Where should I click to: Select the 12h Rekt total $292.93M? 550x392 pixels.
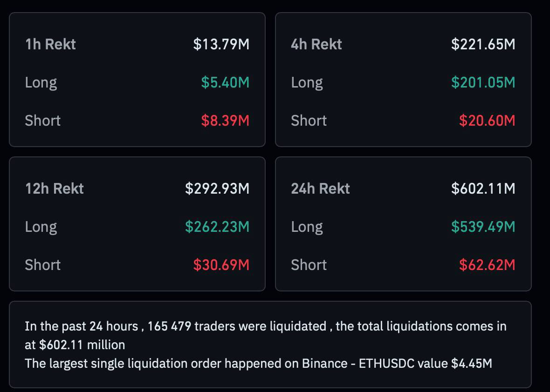(x=218, y=189)
